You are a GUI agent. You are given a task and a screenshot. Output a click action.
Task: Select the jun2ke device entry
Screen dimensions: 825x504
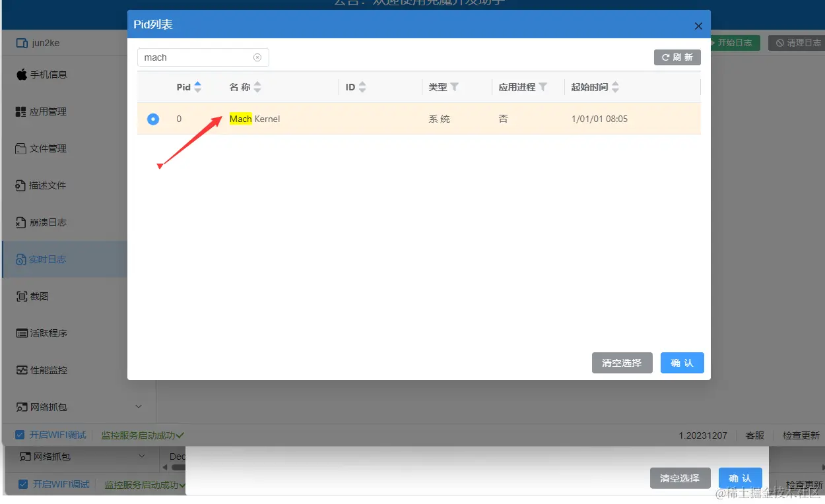click(x=40, y=43)
